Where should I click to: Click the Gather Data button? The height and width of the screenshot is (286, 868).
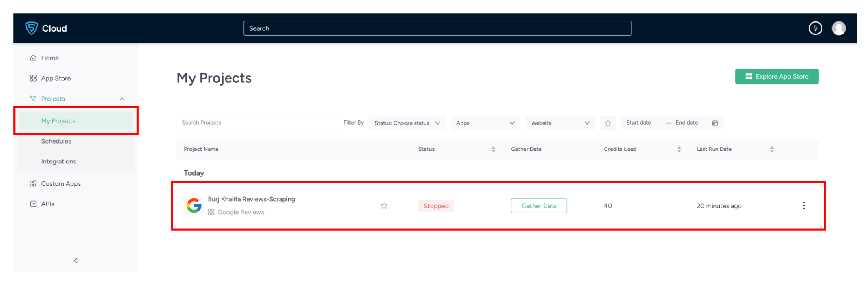pyautogui.click(x=539, y=206)
